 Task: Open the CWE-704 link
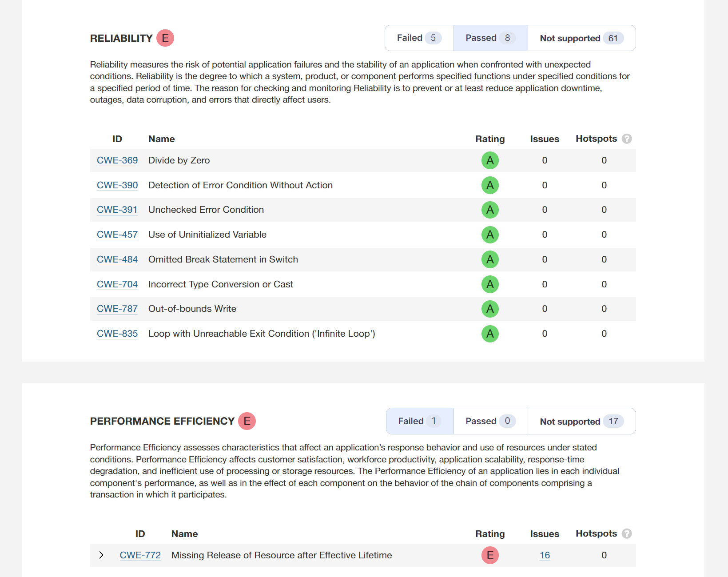pyautogui.click(x=117, y=284)
